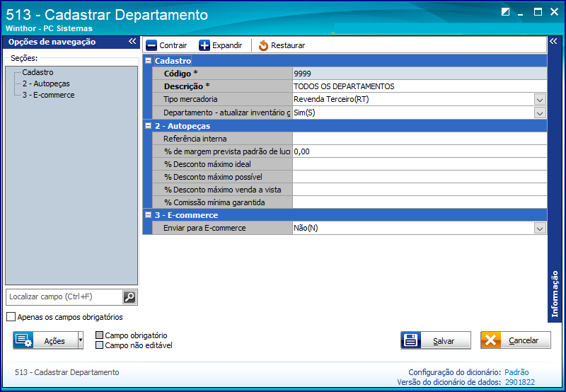This screenshot has width=566, height=392.
Task: Click the % Desconto máximo possível field
Action: click(x=420, y=177)
